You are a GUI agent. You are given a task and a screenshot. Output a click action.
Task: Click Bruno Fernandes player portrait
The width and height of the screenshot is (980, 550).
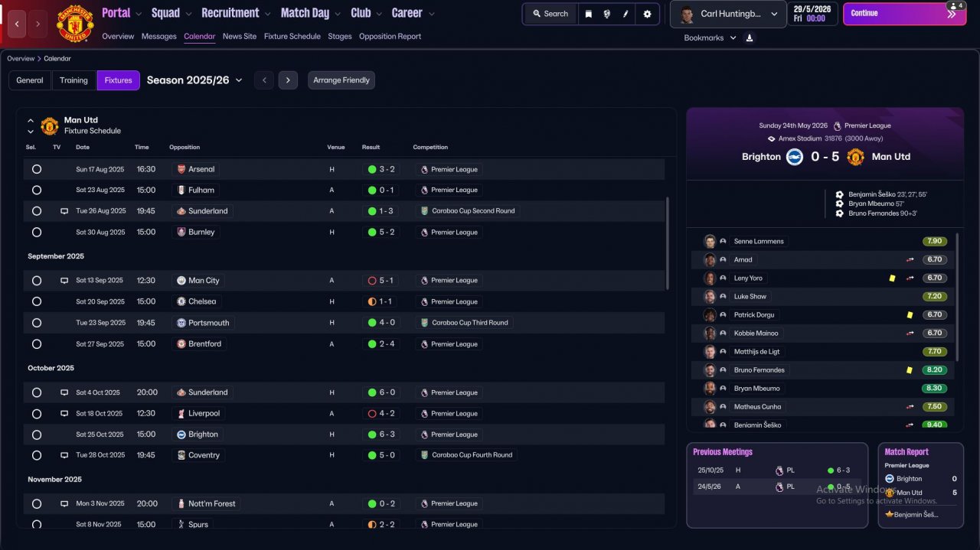(x=710, y=370)
